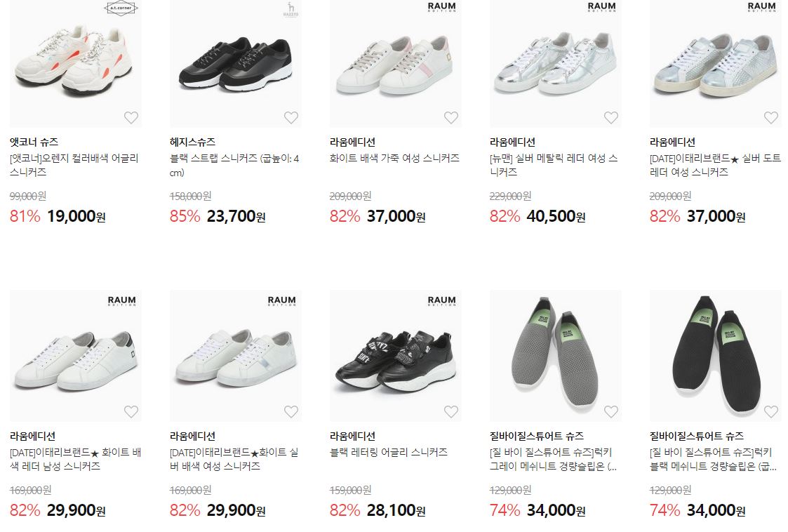The width and height of the screenshot is (788, 532).
Task: Open 블랙 레터링 어글리 스니커즈 product title
Action: pyautogui.click(x=389, y=452)
